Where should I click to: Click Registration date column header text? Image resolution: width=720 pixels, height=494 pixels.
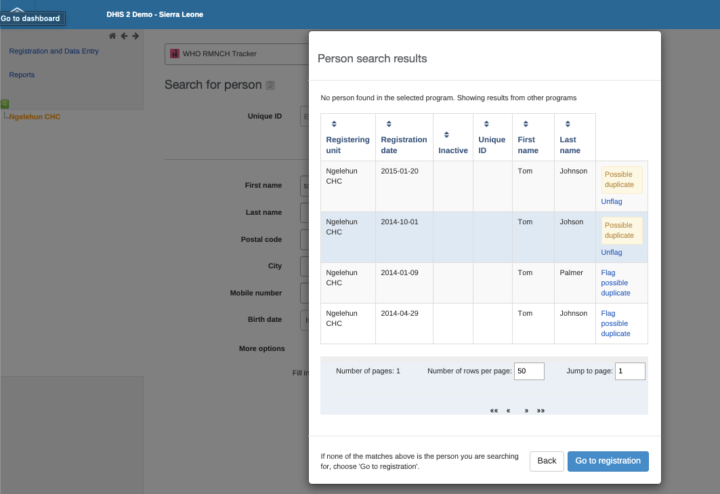pyautogui.click(x=404, y=145)
